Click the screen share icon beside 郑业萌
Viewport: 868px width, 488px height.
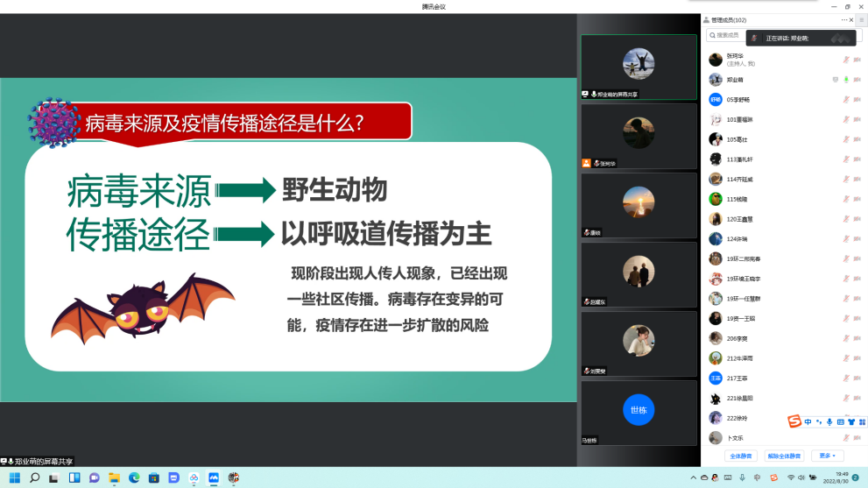(x=836, y=80)
